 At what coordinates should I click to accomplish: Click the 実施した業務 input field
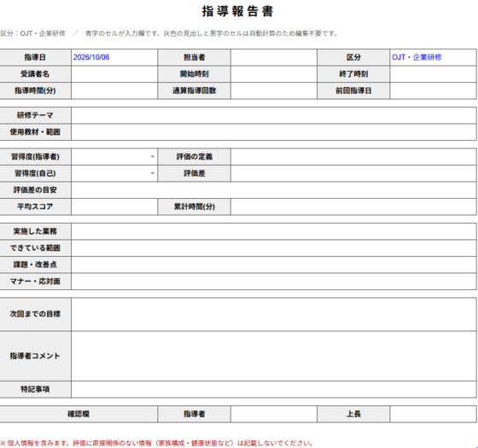[274, 231]
